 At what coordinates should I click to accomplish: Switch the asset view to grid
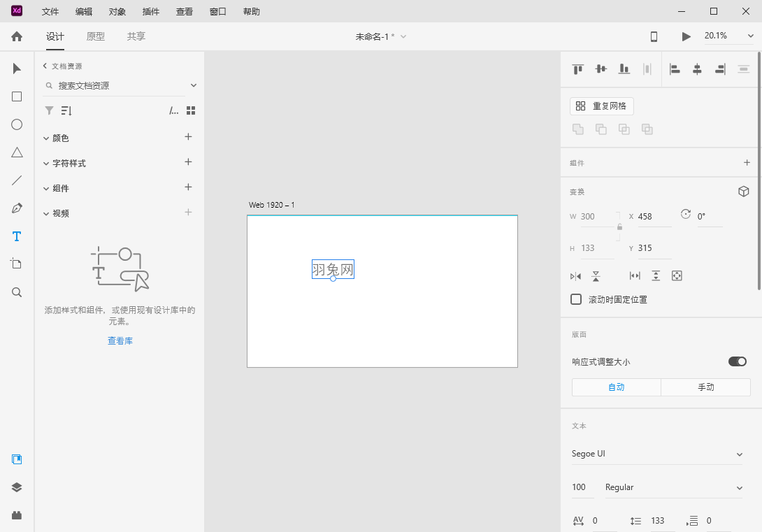(x=191, y=110)
